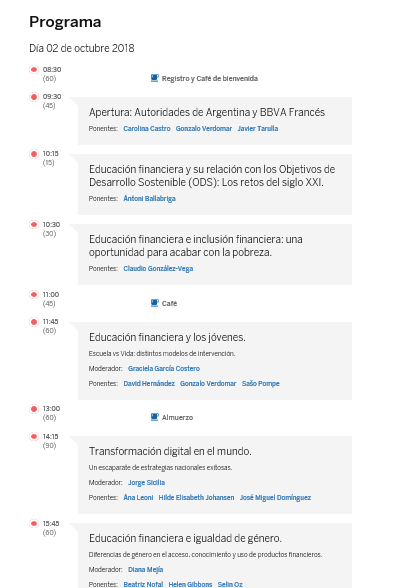Click moderator Graciela García Costero
Image resolution: width=405 pixels, height=588 pixels.
click(164, 369)
